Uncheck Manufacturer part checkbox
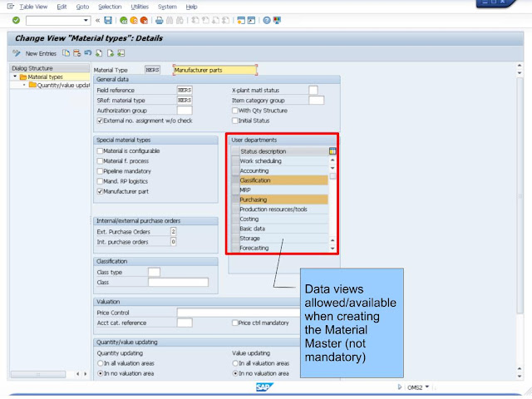 coord(100,192)
